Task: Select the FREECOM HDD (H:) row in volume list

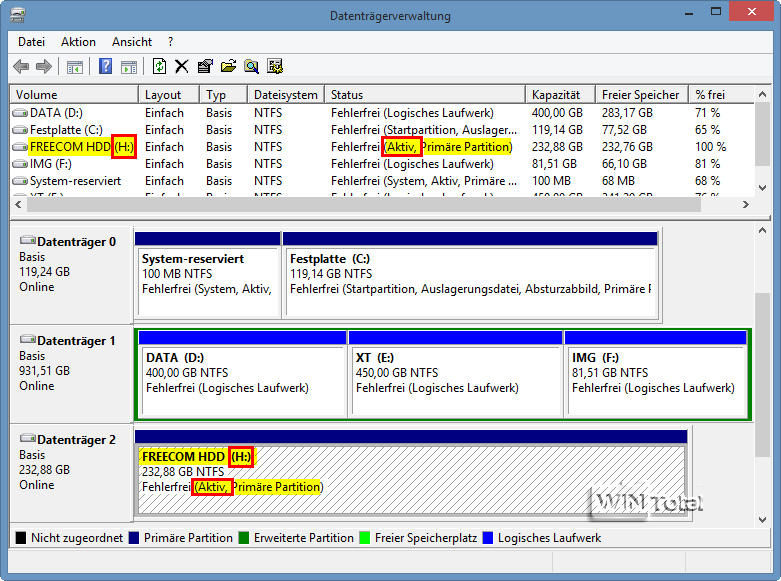Action: (x=70, y=147)
